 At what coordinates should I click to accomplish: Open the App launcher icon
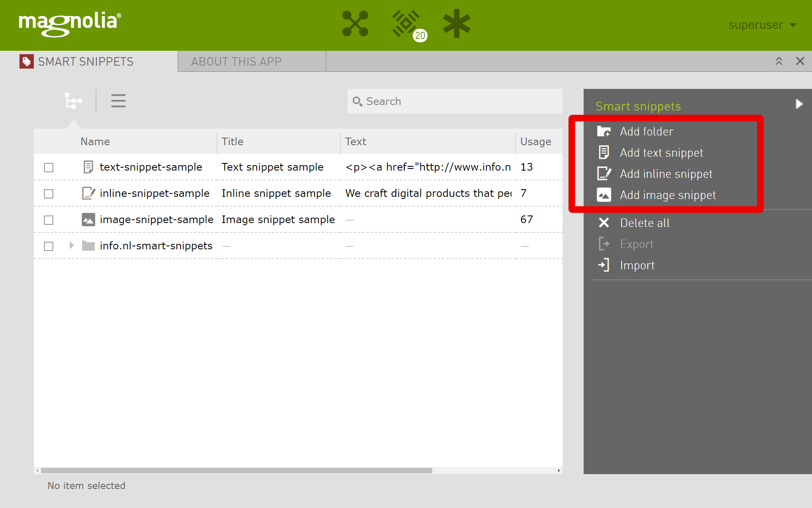[355, 24]
